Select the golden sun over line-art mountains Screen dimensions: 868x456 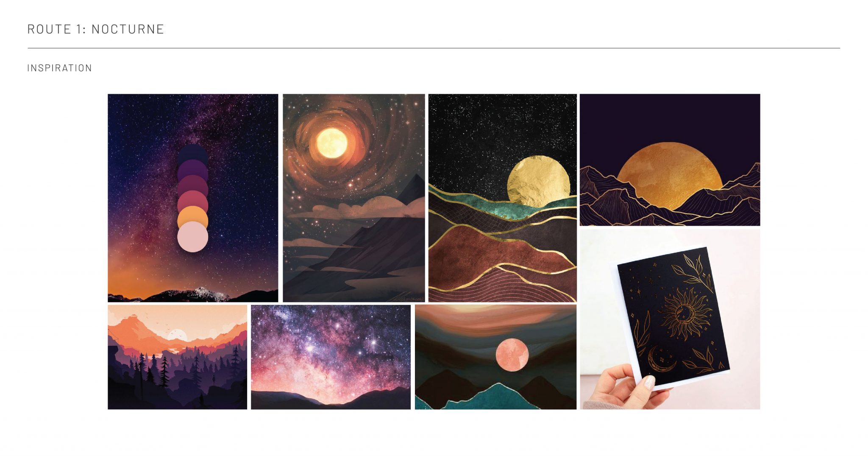pyautogui.click(x=670, y=160)
